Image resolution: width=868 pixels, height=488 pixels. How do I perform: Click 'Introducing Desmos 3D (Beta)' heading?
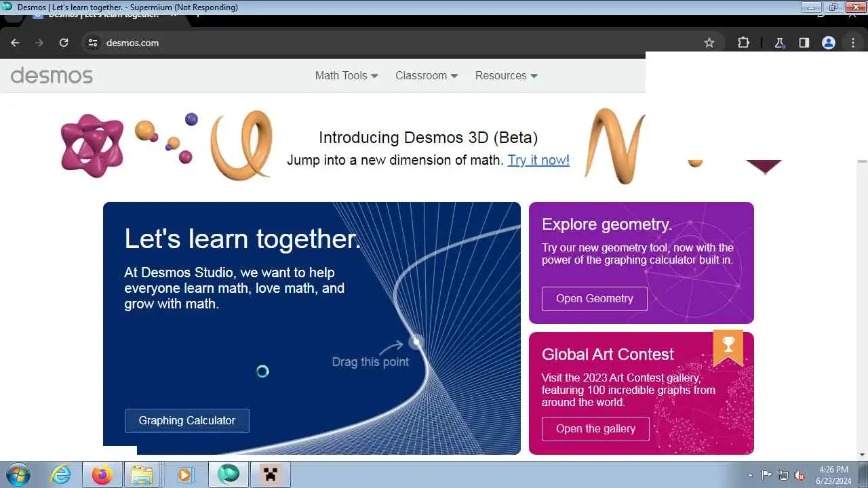click(x=429, y=138)
